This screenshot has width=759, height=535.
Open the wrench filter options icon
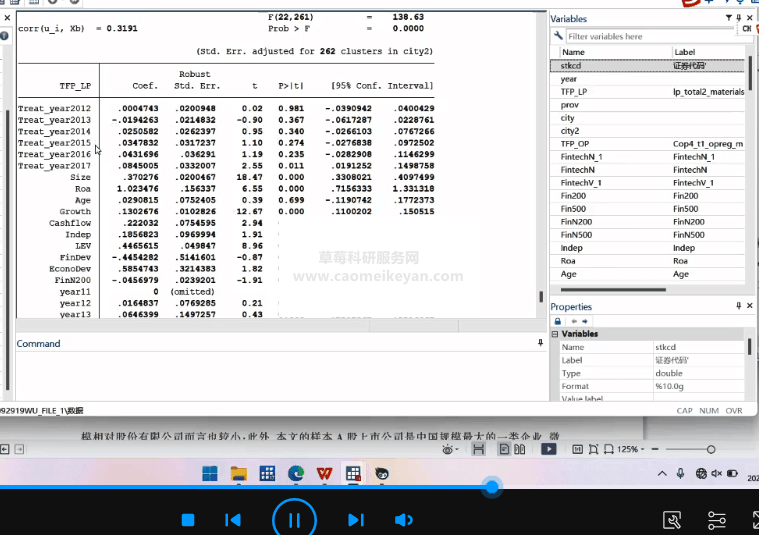(x=558, y=36)
